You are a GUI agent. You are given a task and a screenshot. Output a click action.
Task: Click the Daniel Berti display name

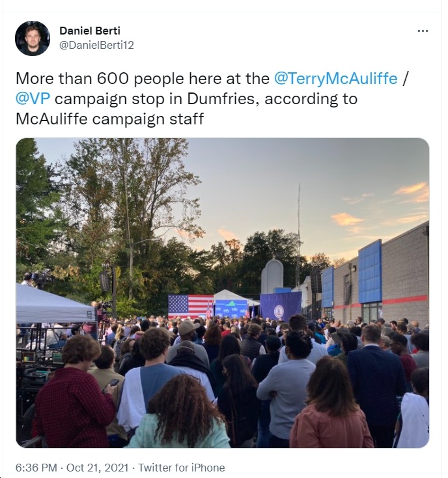tap(90, 31)
